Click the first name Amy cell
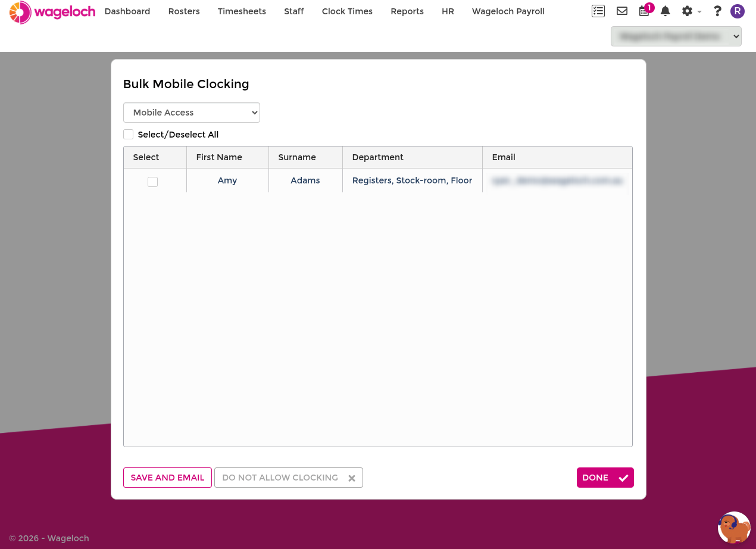Image resolution: width=756 pixels, height=549 pixels. (227, 180)
